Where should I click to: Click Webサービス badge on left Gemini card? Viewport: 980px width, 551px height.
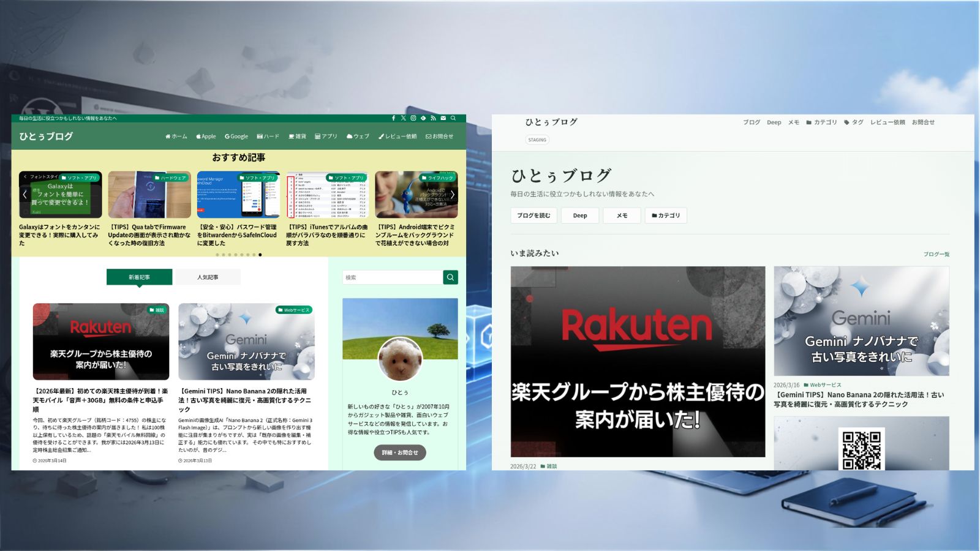(294, 310)
